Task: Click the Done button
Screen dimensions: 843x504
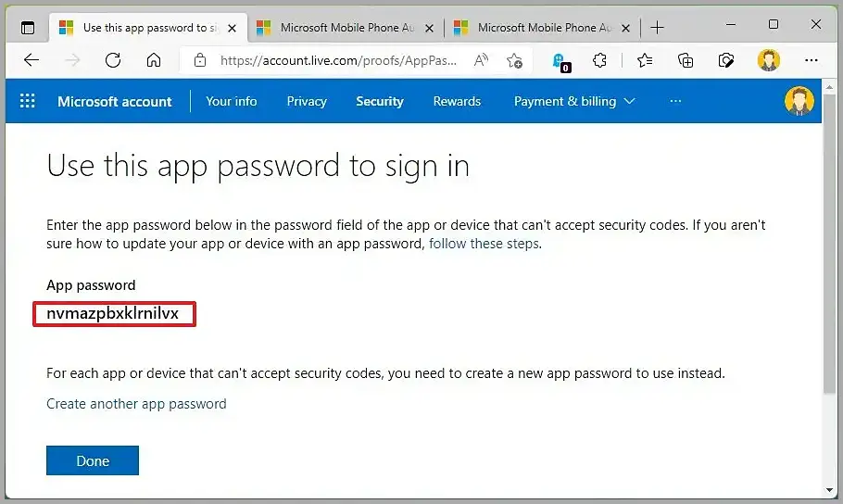Action: 93,460
